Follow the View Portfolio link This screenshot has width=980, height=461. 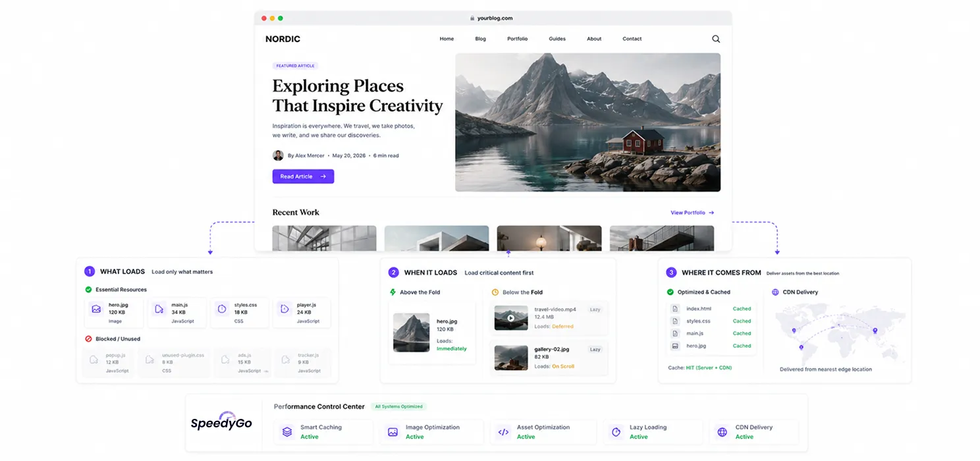[692, 213]
